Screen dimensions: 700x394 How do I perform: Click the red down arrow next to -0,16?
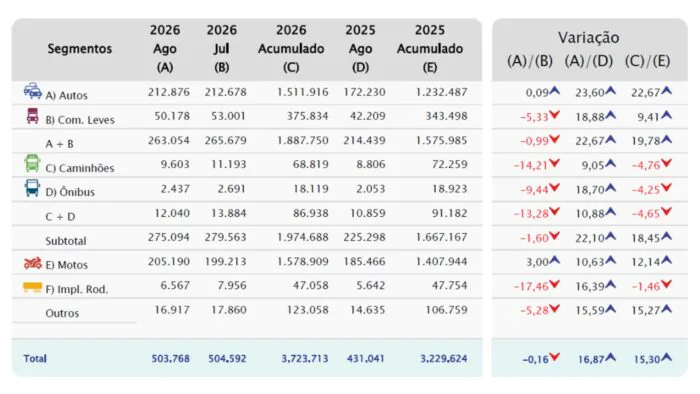pos(554,357)
